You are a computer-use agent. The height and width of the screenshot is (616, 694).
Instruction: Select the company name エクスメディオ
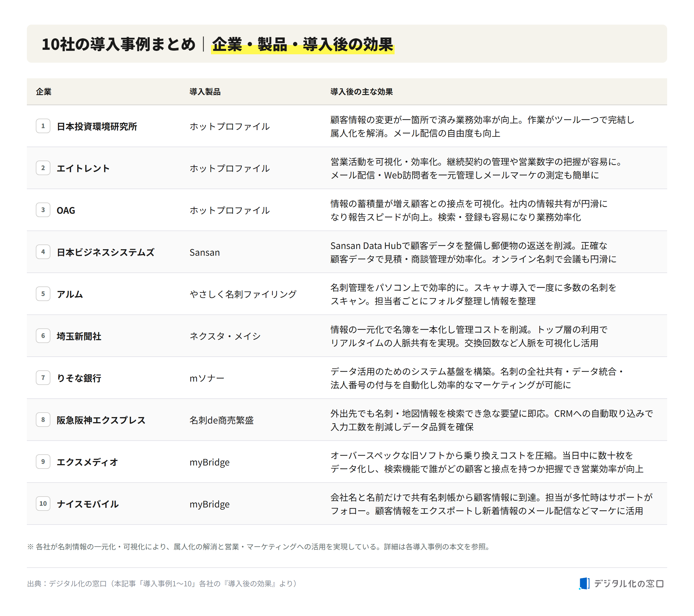coord(88,462)
